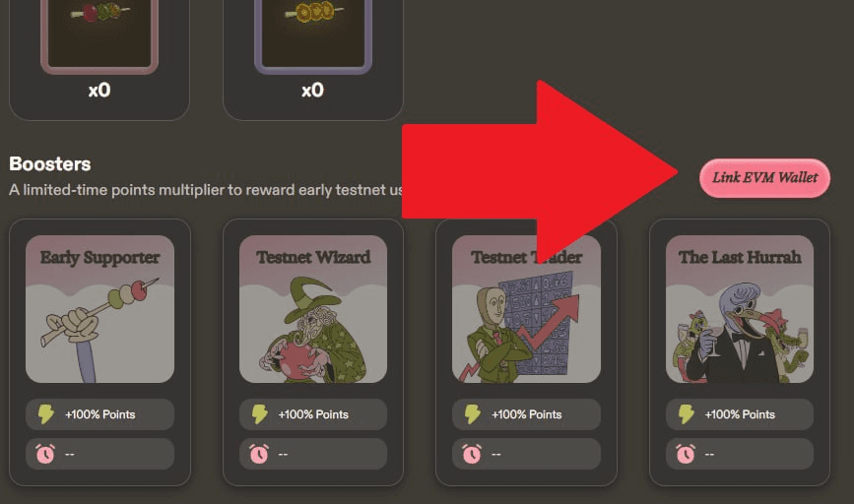This screenshot has height=504, width=854.
Task: Open the Testnet Wizard booster card image
Action: (313, 309)
